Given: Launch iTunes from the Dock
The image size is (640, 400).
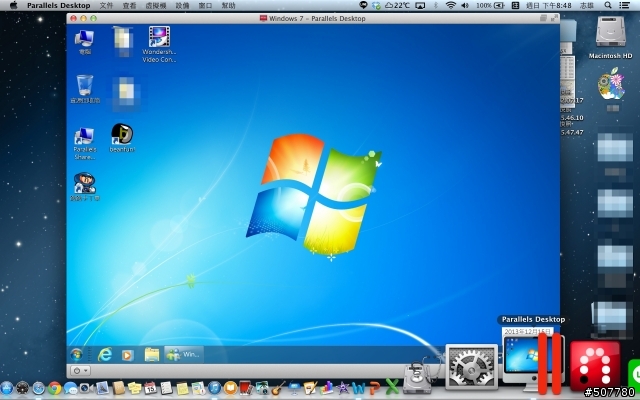Looking at the screenshot, I should coord(214,388).
